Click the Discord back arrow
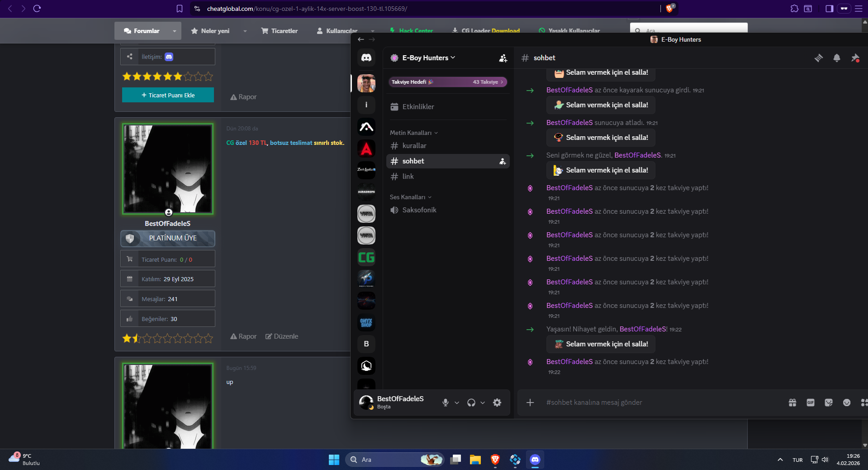Screen dimensions: 868x470 (x=361, y=39)
